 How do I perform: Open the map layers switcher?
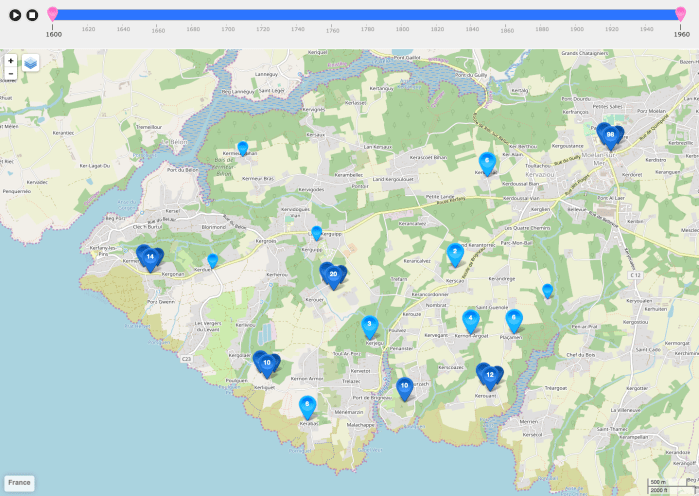(x=31, y=63)
